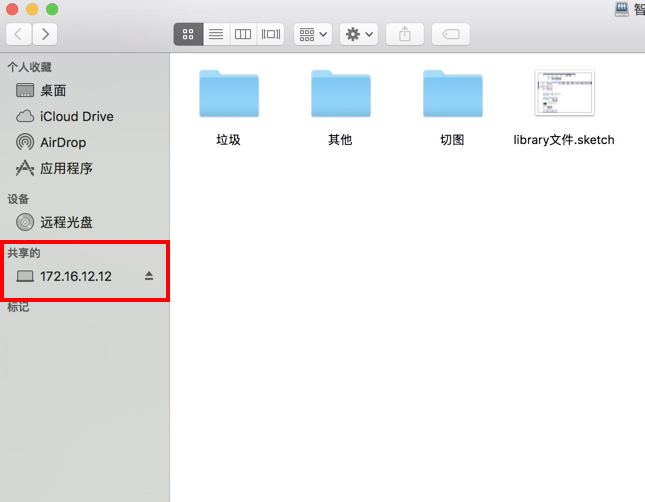Image resolution: width=645 pixels, height=502 pixels.
Task: Select the 垃圾 folder
Action: [229, 95]
